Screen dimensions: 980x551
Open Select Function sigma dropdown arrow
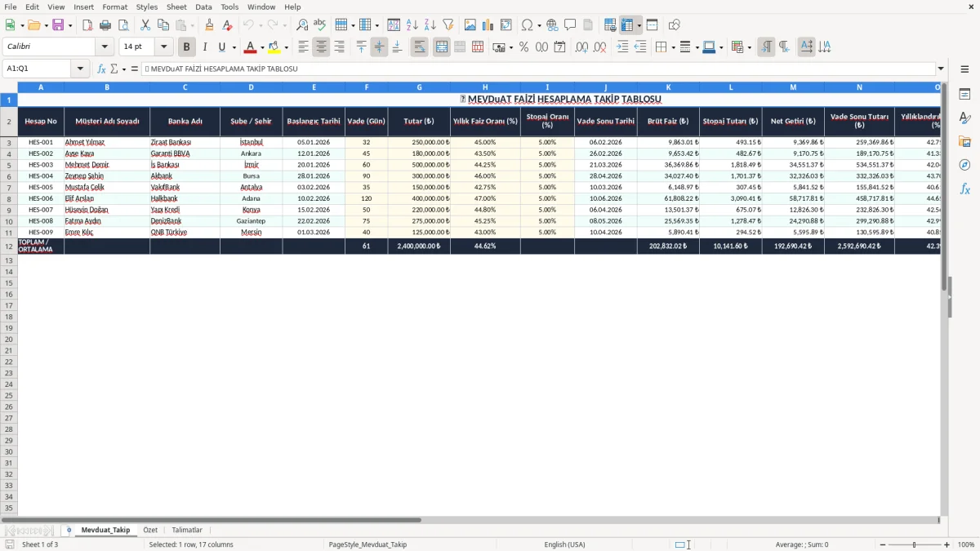[123, 69]
